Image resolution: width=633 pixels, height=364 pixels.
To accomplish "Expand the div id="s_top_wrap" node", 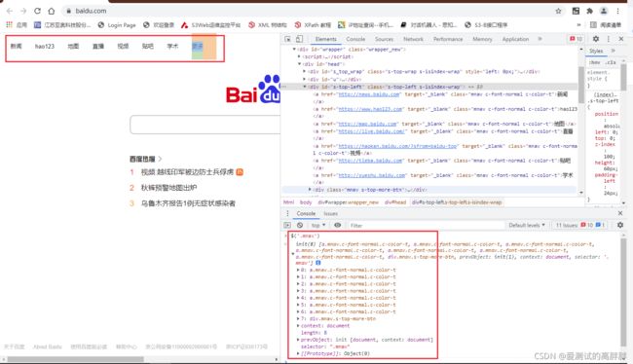I will [305, 71].
